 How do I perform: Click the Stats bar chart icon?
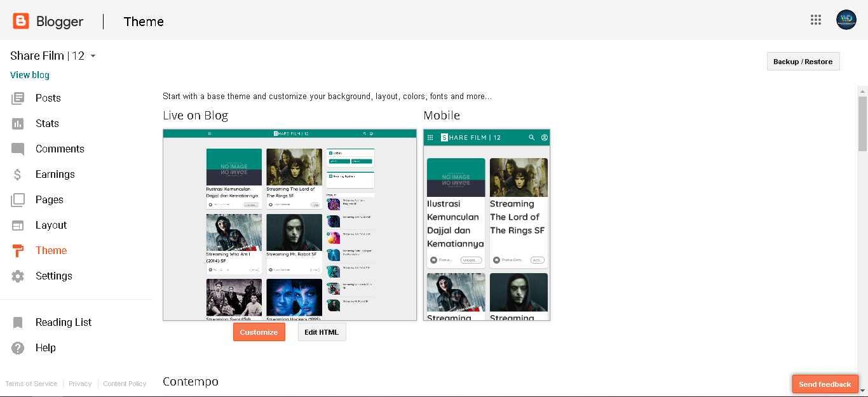(18, 123)
